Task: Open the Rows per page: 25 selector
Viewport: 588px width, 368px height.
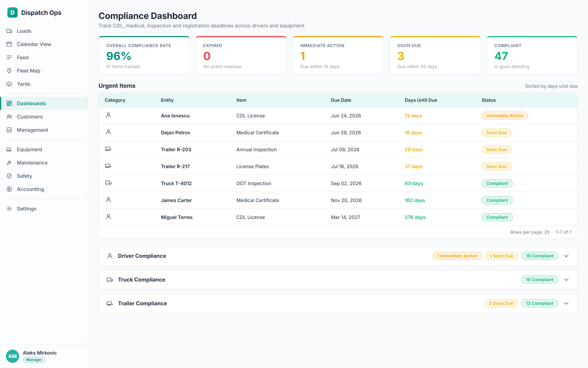Action: point(530,232)
